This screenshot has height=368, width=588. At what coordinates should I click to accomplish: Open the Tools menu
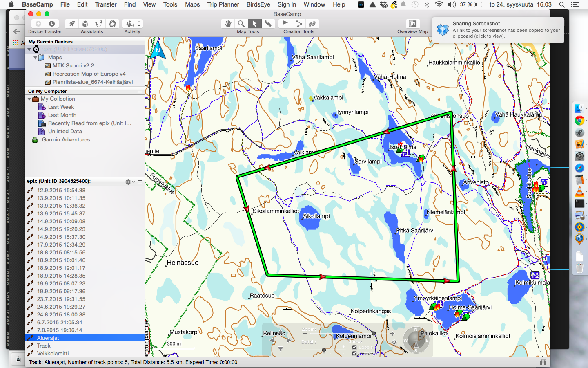170,4
